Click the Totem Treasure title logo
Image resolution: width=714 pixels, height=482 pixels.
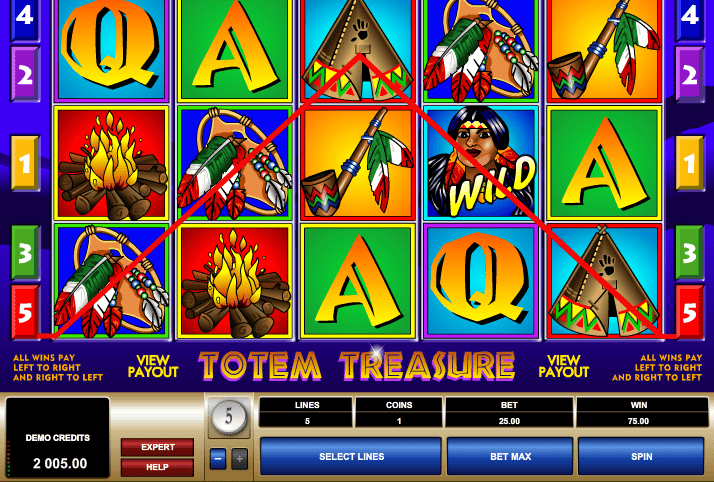click(x=357, y=365)
